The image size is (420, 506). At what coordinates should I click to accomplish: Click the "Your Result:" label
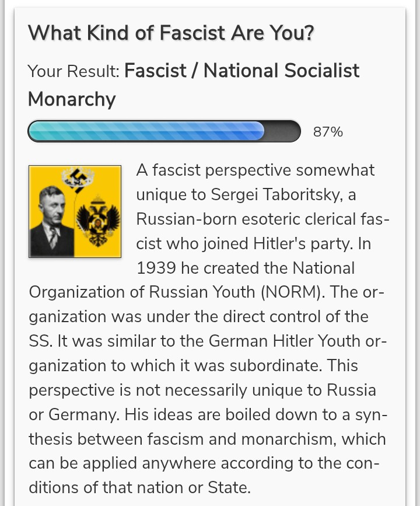click(x=73, y=72)
